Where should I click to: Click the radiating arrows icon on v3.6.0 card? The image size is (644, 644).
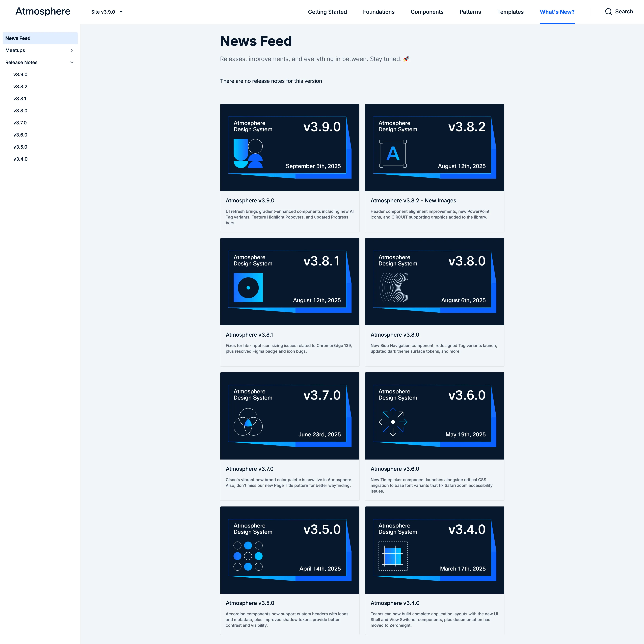click(x=393, y=422)
